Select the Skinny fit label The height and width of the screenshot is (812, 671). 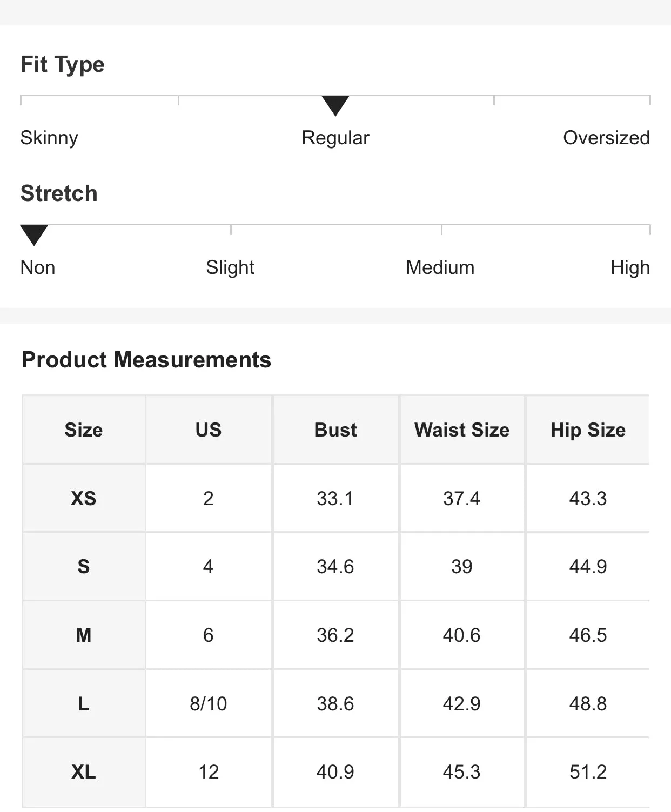point(49,138)
